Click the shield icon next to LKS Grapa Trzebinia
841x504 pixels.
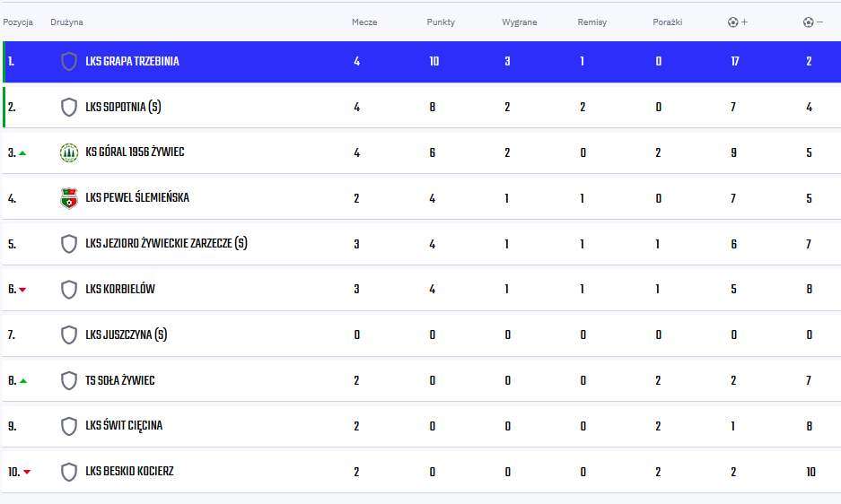[x=68, y=62]
